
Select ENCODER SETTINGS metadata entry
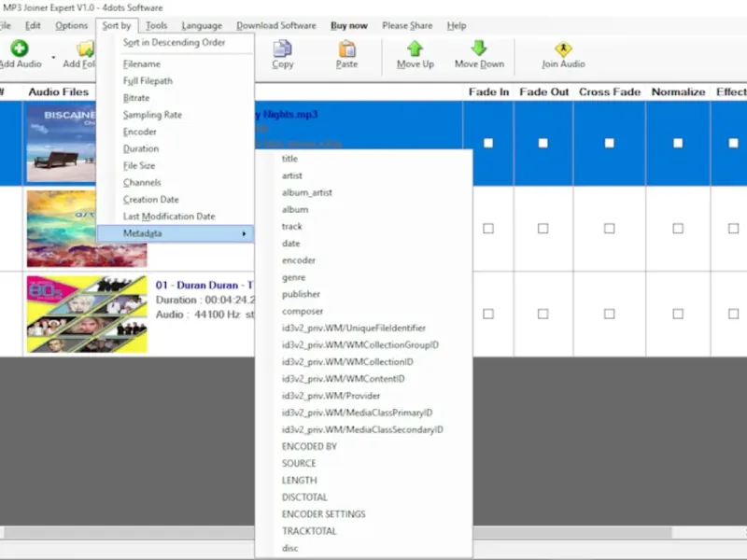[363, 514]
